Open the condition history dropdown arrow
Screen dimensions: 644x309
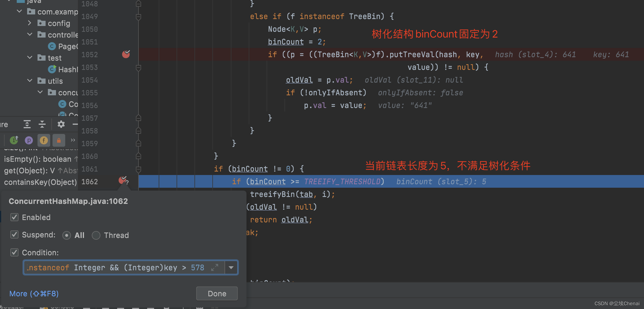coord(231,267)
